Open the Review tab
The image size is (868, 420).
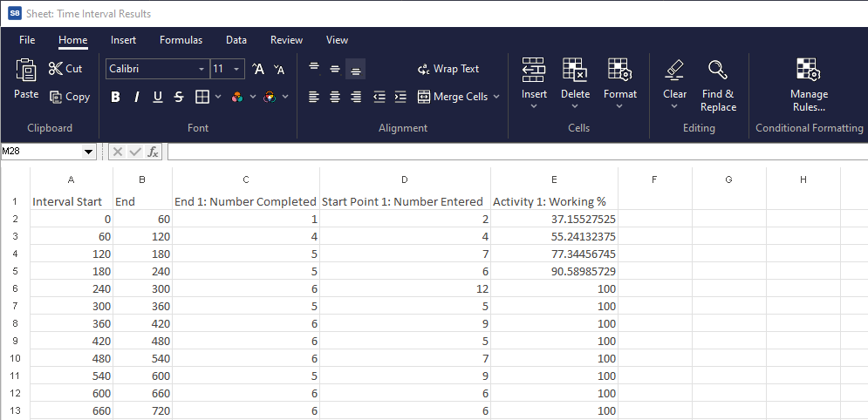286,40
